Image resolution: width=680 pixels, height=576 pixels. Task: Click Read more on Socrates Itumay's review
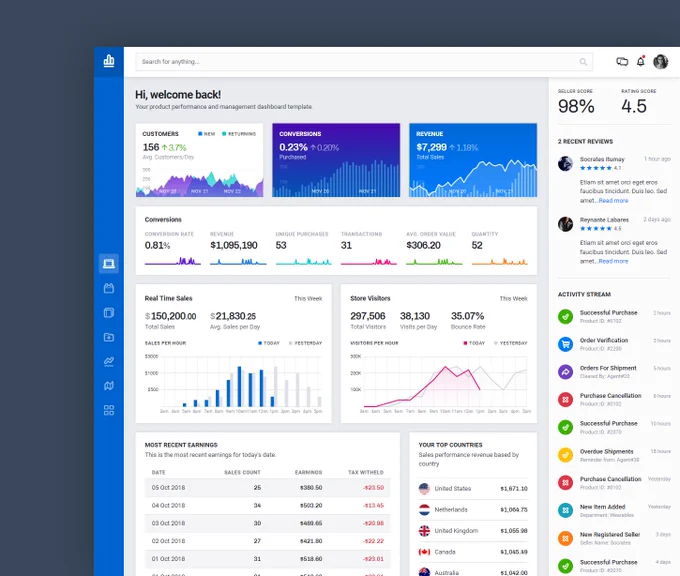(x=613, y=200)
